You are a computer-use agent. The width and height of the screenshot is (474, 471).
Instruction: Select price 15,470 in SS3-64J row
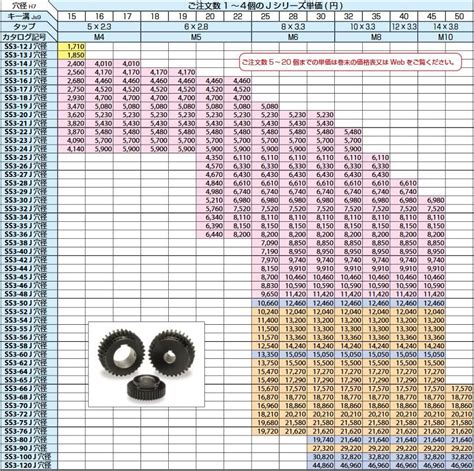coord(265,371)
